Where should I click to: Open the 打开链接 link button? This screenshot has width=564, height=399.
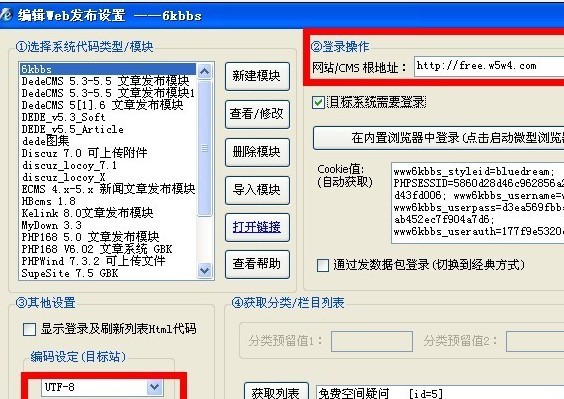tap(257, 227)
